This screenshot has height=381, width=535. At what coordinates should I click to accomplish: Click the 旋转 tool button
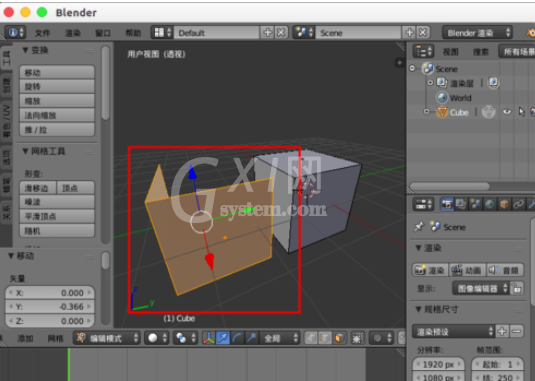click(x=57, y=87)
